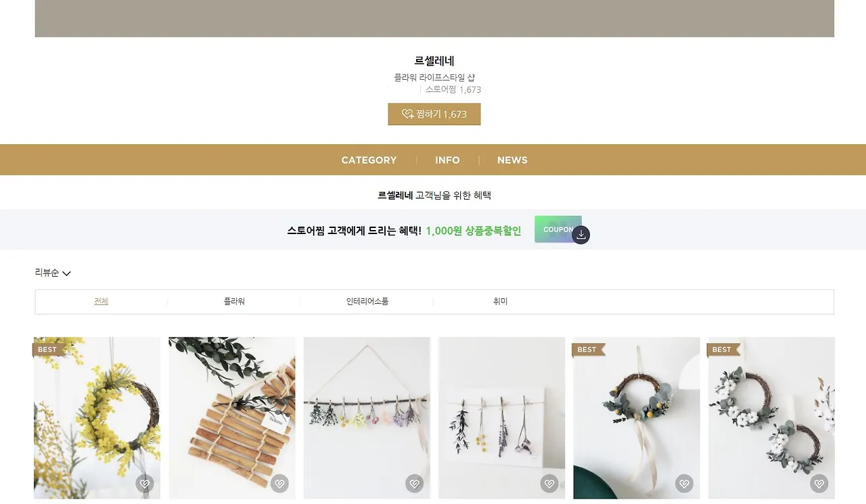Select the 전체 category tab
The width and height of the screenshot is (866, 504).
(101, 302)
